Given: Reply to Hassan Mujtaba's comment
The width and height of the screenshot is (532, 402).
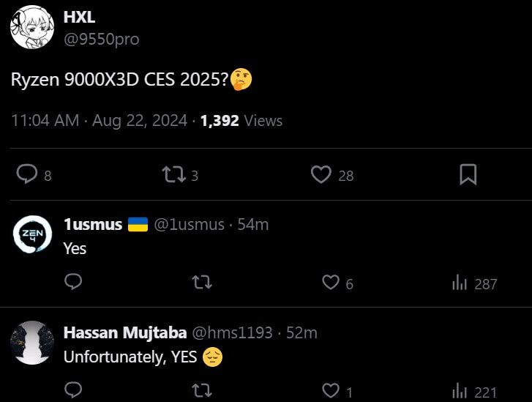Looking at the screenshot, I should (x=73, y=390).
